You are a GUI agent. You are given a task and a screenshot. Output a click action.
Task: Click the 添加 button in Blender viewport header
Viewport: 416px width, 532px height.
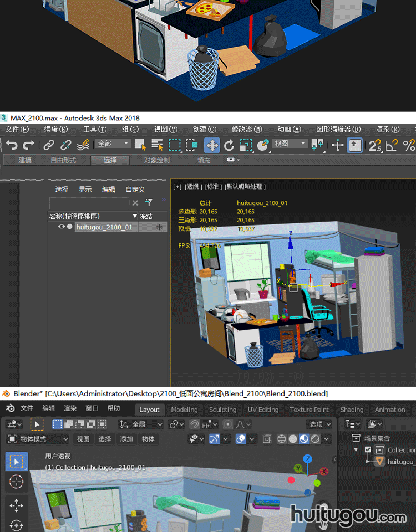(126, 439)
